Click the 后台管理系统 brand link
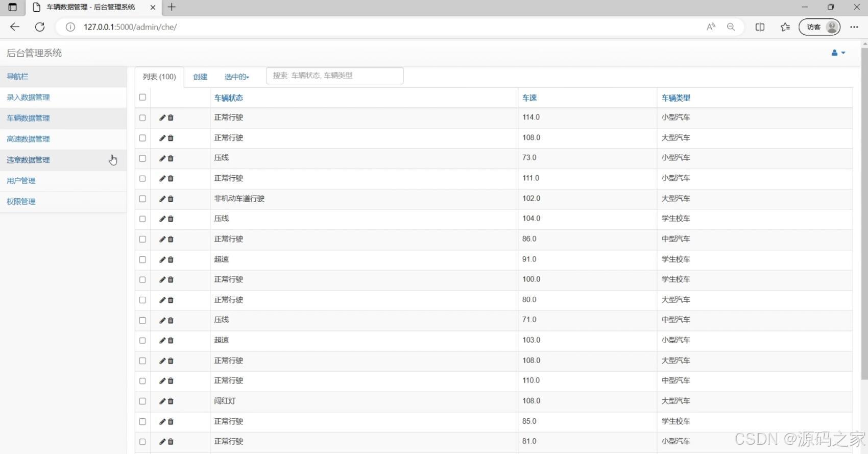The width and height of the screenshot is (868, 454). click(x=34, y=53)
